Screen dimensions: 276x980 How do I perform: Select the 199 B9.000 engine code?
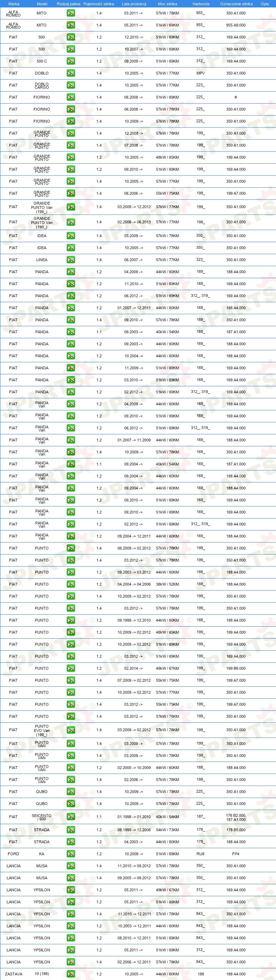point(236,668)
